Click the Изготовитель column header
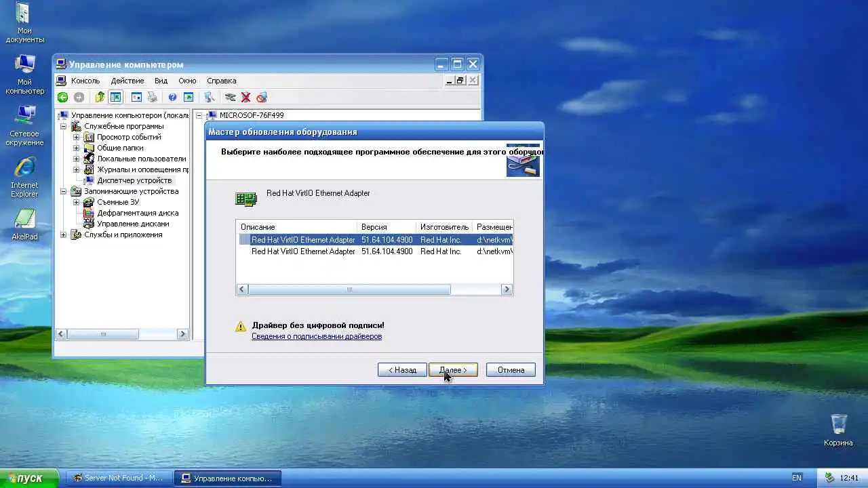 445,227
